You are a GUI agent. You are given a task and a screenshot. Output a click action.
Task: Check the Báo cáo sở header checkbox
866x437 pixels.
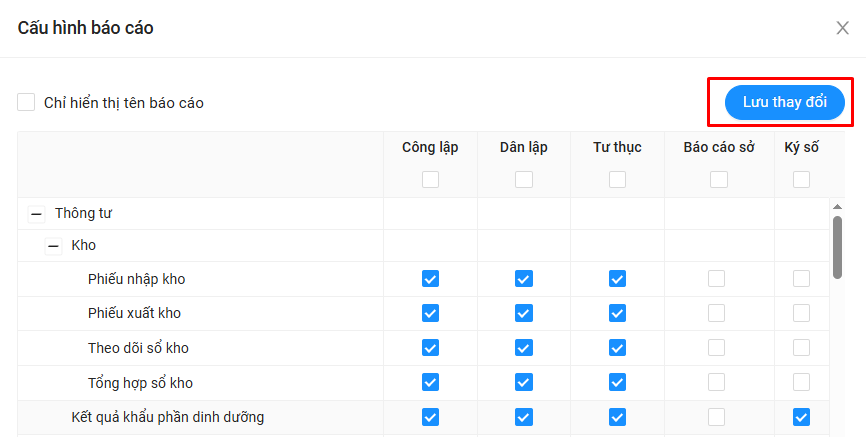click(718, 180)
